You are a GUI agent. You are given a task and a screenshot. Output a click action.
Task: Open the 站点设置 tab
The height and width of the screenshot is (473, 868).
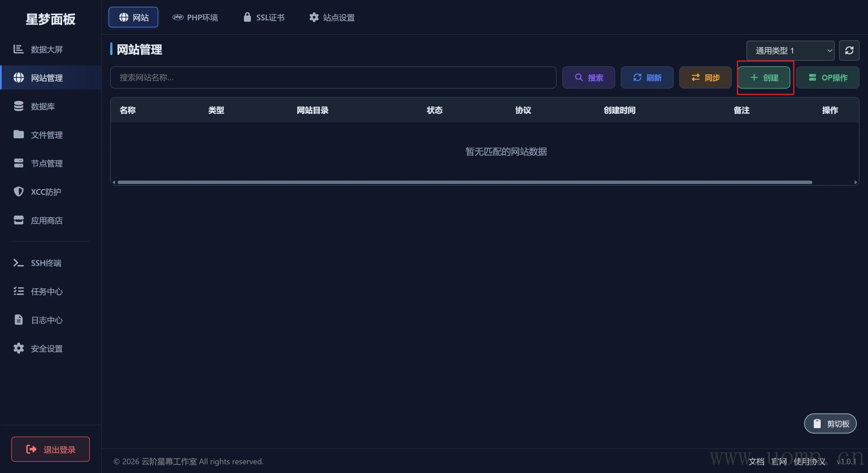point(332,17)
